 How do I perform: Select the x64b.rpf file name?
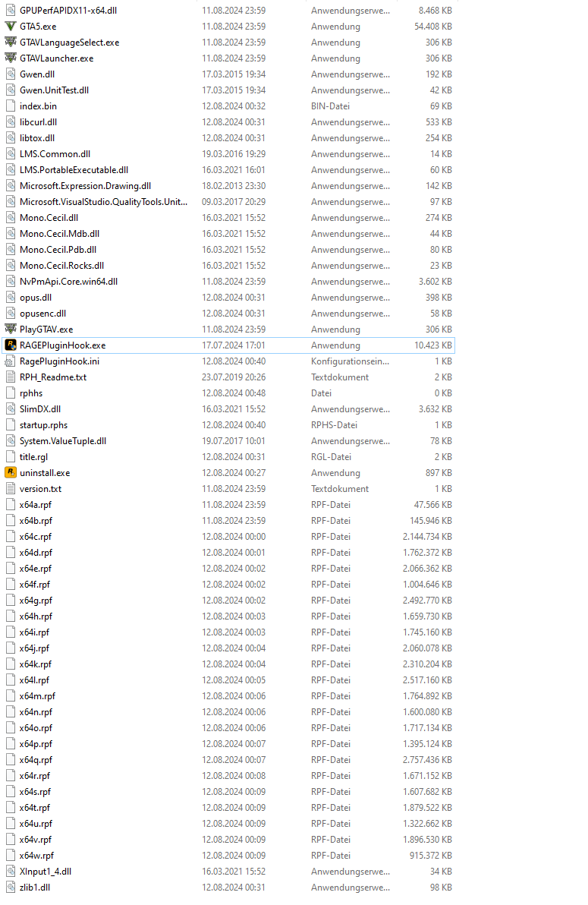pos(36,521)
